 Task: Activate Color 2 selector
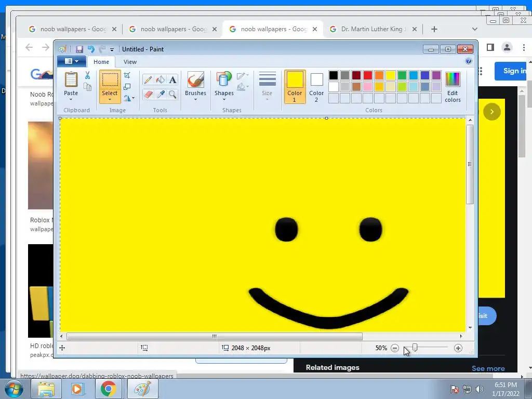coord(316,87)
